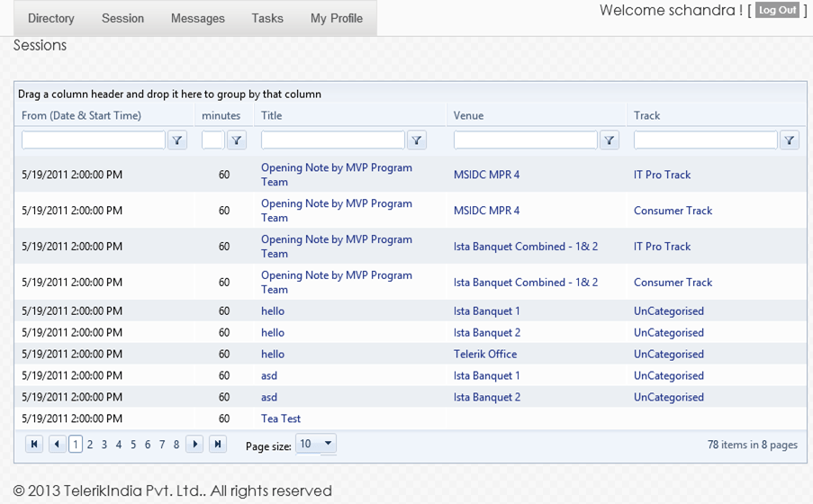Go to the previous page of sessions
813x504 pixels.
(x=58, y=444)
